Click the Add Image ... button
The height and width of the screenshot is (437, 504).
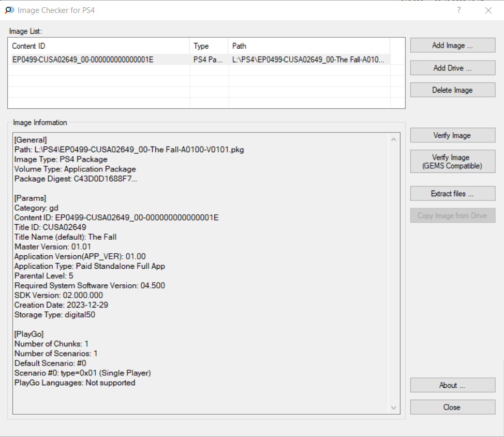pyautogui.click(x=453, y=46)
